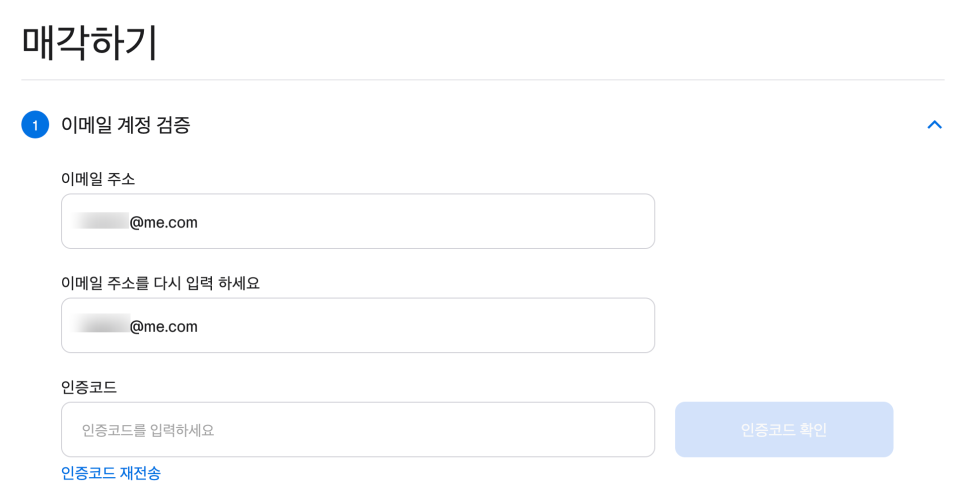Click the 매각하기 page title
Viewport: 966px width, 492px height.
coord(90,43)
